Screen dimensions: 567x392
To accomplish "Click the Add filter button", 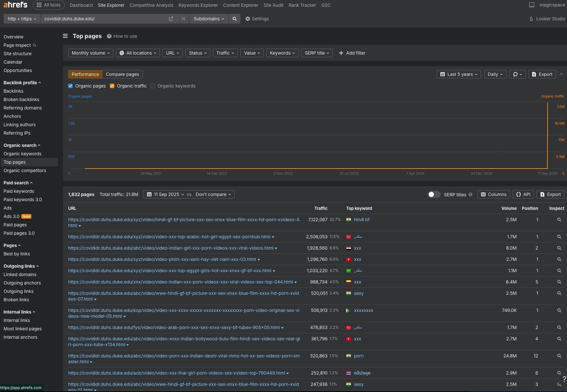I will point(352,53).
